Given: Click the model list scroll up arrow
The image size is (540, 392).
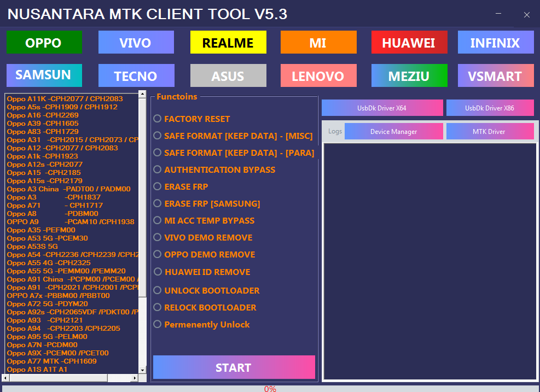Looking at the screenshot, I should (x=143, y=94).
